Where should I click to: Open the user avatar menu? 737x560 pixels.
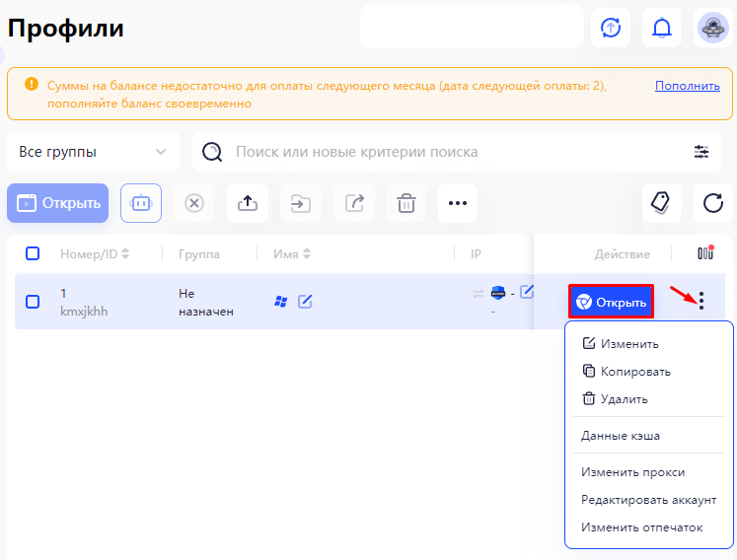[712, 28]
